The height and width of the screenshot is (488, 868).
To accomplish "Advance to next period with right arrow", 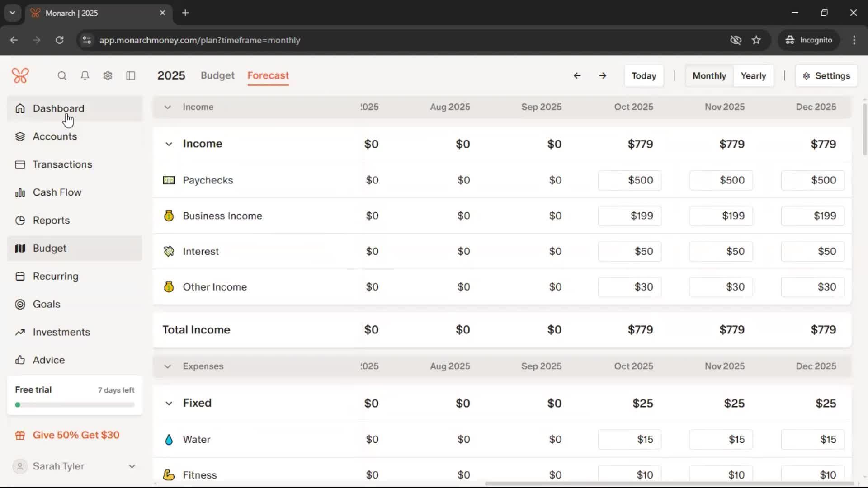I will tap(603, 75).
